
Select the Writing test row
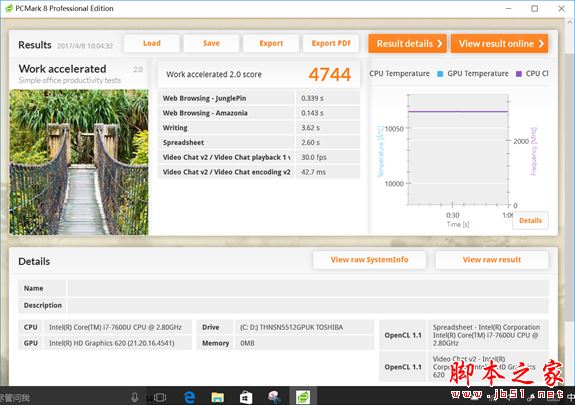259,128
